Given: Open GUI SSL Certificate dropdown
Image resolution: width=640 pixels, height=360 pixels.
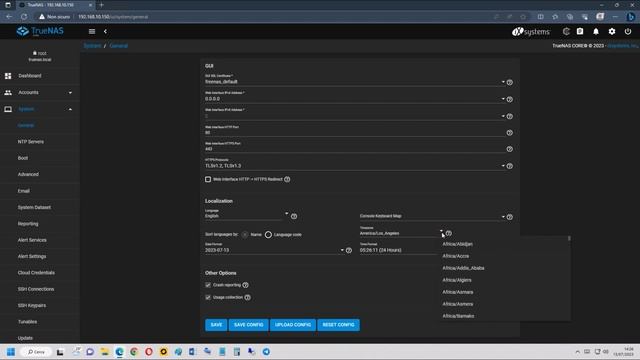Looking at the screenshot, I should (x=503, y=82).
